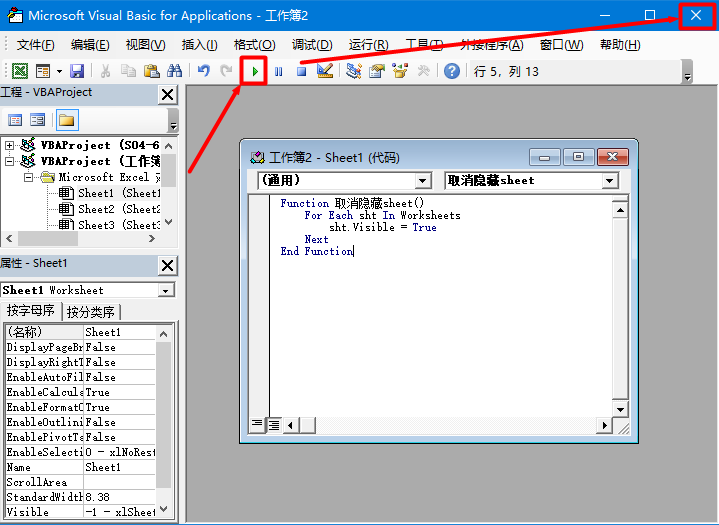This screenshot has height=525, width=719.
Task: Click the StandardWidth value 8.38
Action: point(119,497)
